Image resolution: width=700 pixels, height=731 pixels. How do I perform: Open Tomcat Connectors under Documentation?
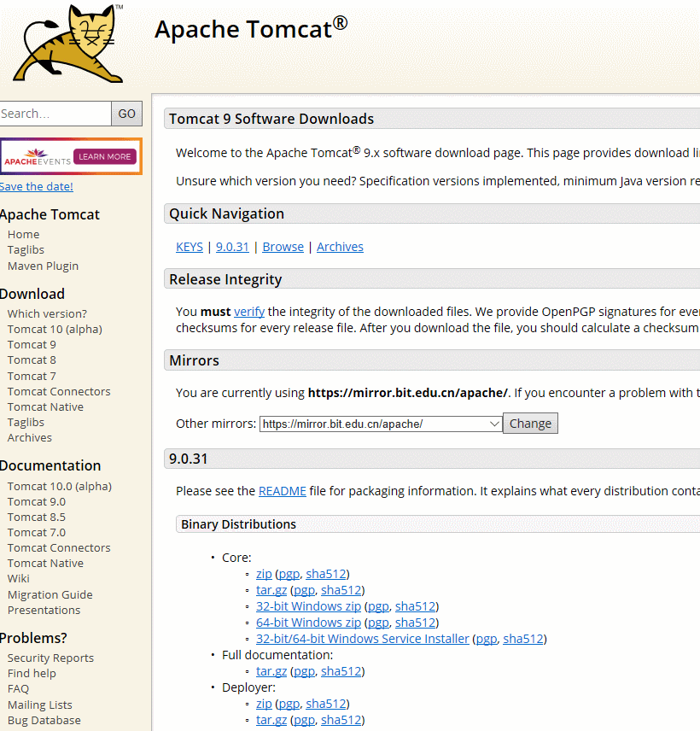[59, 547]
